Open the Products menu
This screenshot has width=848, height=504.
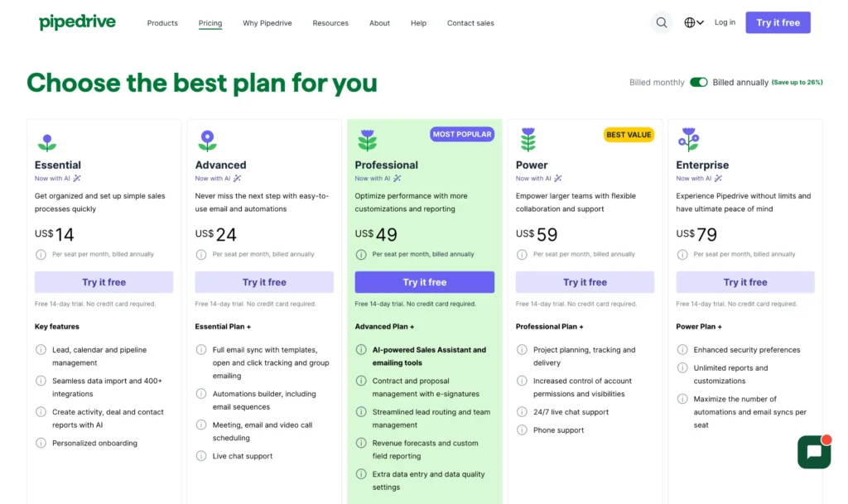162,22
